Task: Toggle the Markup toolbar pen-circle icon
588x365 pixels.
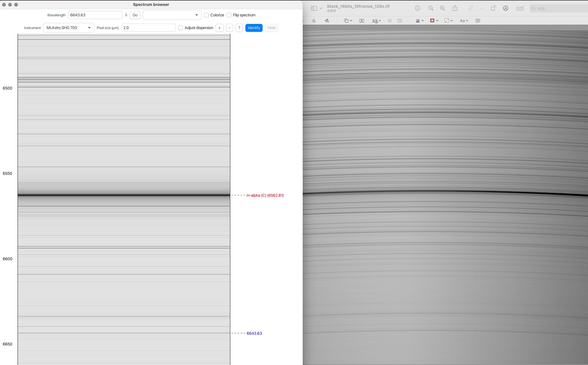Action: click(x=506, y=8)
